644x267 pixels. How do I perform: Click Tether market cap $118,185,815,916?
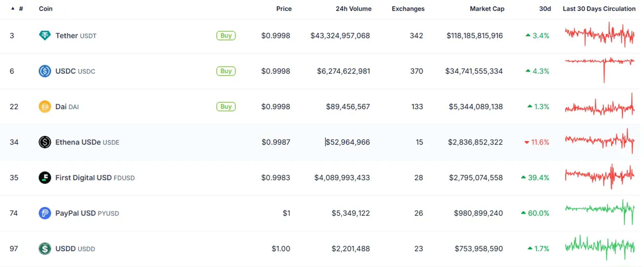click(474, 36)
